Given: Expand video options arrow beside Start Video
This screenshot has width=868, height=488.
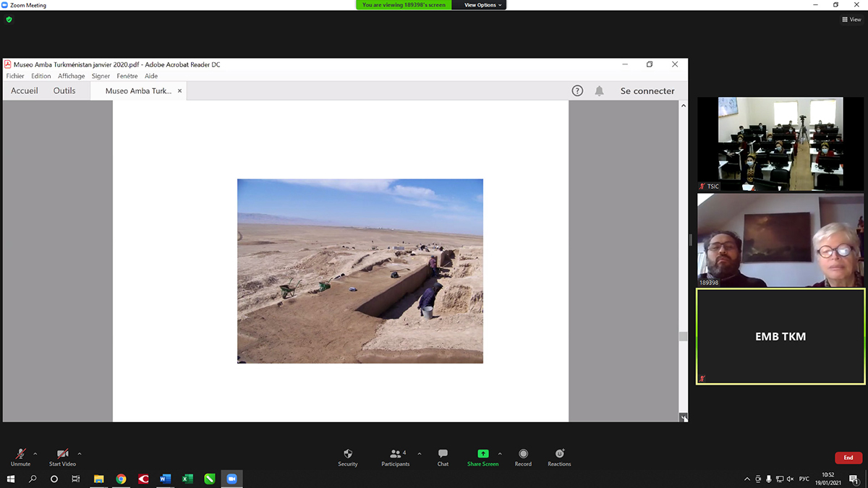Looking at the screenshot, I should coord(80,454).
